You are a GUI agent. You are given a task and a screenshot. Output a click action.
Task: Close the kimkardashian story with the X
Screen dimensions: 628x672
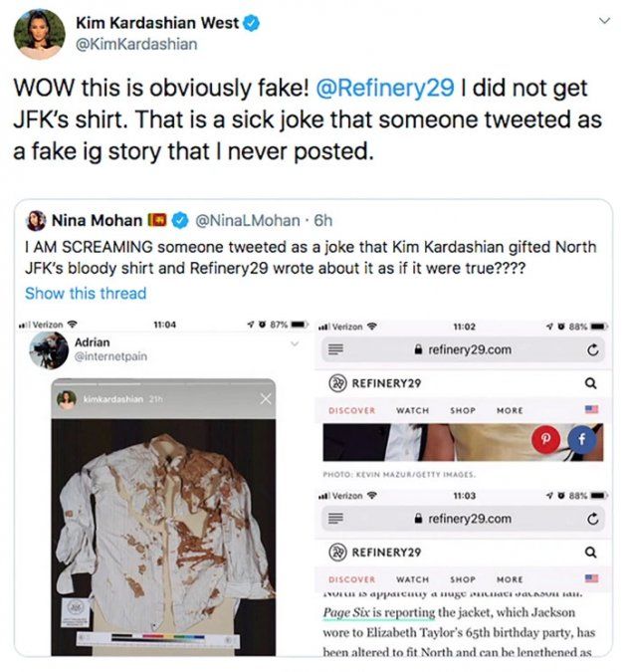[265, 399]
